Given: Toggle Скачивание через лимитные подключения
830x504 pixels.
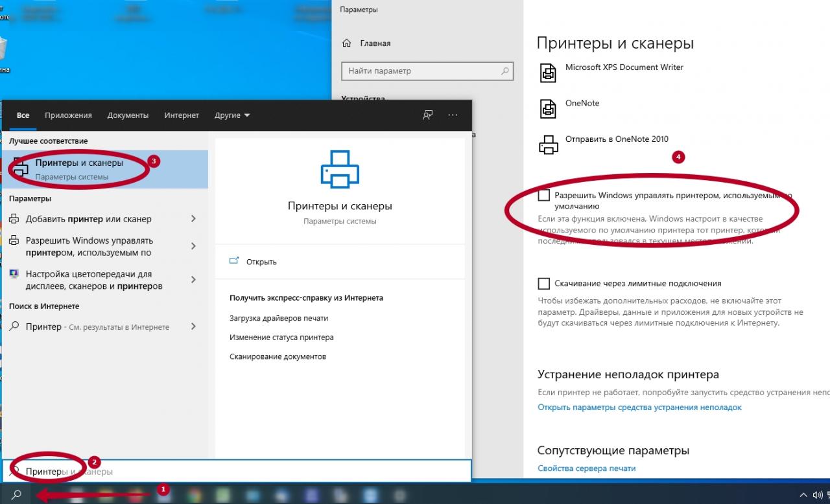Looking at the screenshot, I should [543, 283].
